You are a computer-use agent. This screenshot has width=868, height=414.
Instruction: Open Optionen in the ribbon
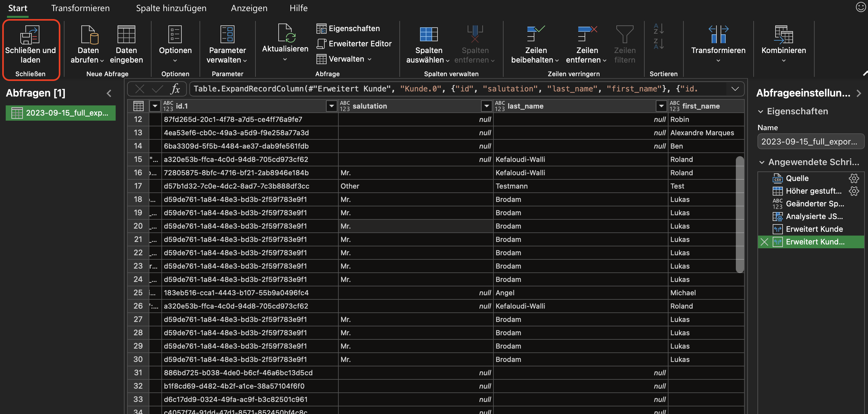pyautogui.click(x=175, y=44)
